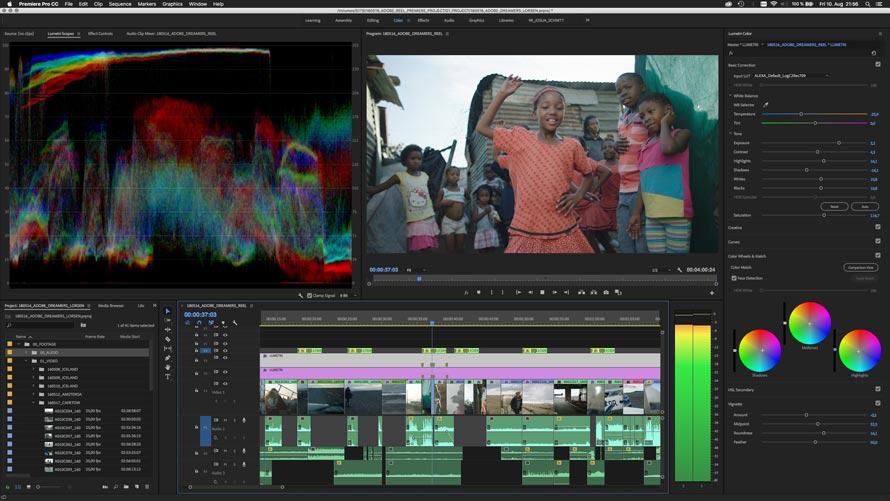Screen dimensions: 890x501
Task: Select the Selection tool in timeline toolbar
Action: (x=167, y=311)
